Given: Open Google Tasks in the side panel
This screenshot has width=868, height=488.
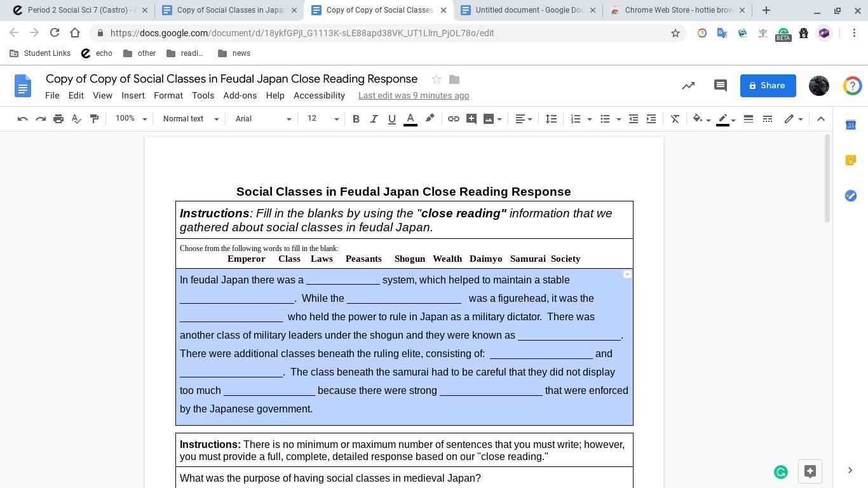Looking at the screenshot, I should click(851, 196).
